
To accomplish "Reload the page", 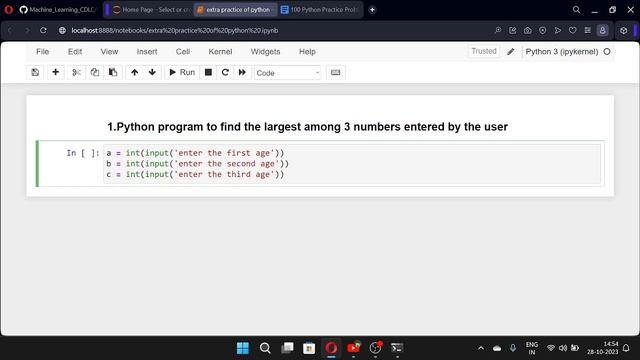I will (x=43, y=31).
